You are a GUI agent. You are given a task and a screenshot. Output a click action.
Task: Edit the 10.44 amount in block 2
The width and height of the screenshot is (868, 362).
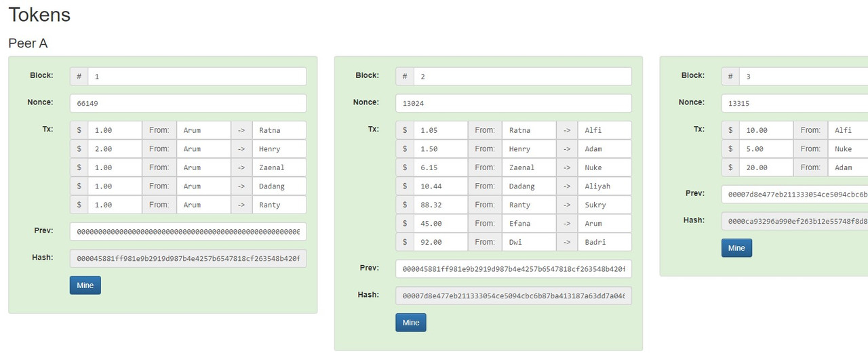[x=441, y=186]
